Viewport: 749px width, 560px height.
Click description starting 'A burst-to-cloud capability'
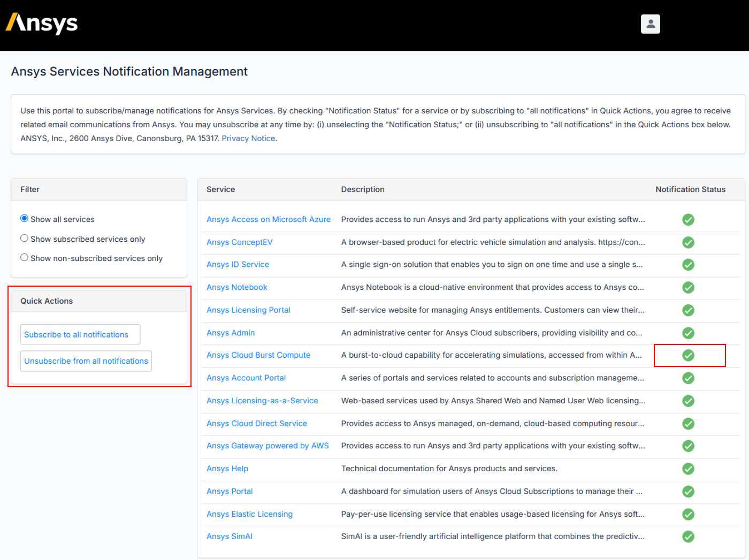coord(492,355)
